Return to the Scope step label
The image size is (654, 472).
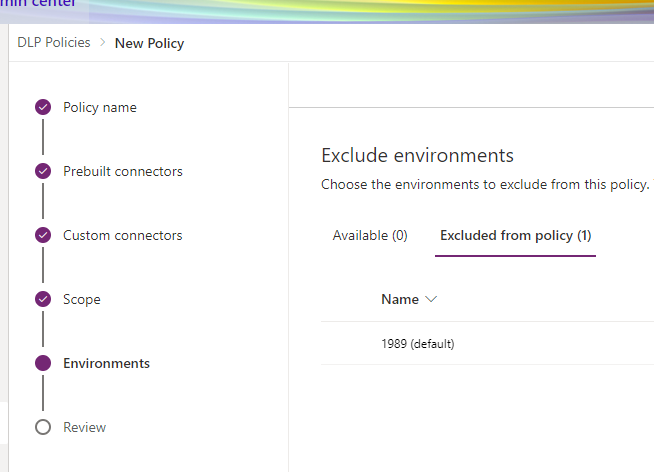(82, 299)
